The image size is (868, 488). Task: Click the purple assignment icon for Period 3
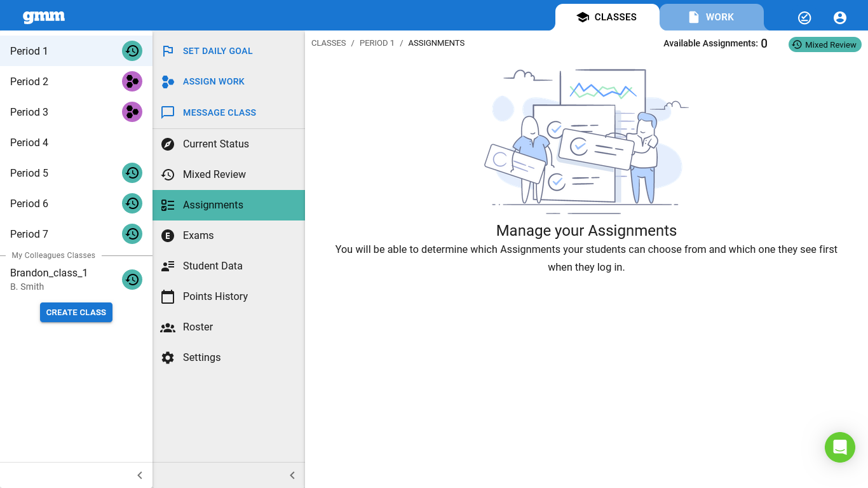[132, 112]
